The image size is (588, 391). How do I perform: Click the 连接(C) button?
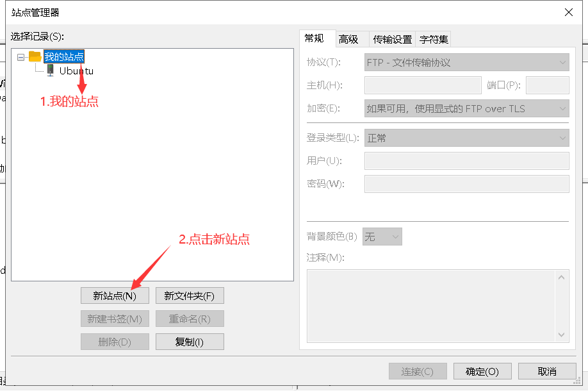[418, 372]
